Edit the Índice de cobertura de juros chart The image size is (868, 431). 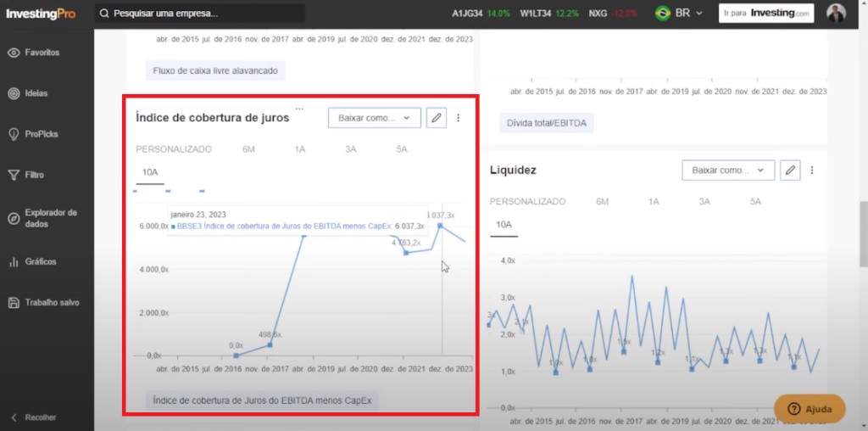(x=437, y=118)
